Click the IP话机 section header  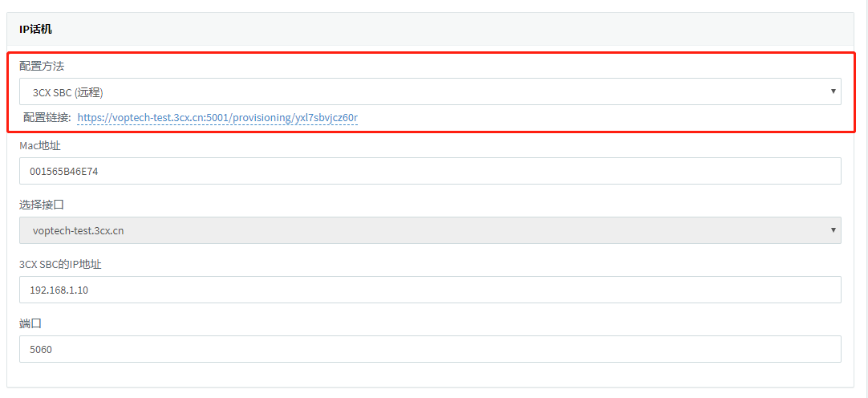click(36, 29)
